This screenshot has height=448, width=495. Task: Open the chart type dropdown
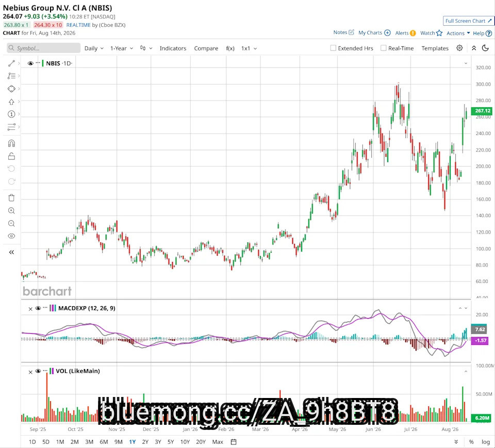(146, 48)
